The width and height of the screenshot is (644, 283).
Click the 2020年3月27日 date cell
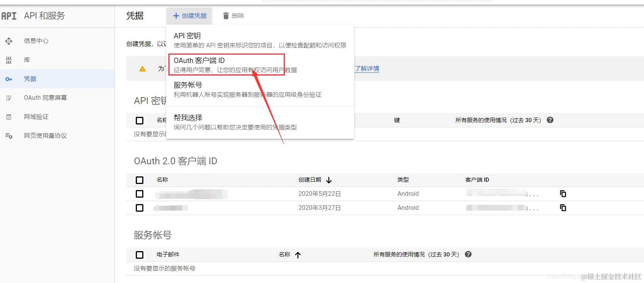pos(320,208)
